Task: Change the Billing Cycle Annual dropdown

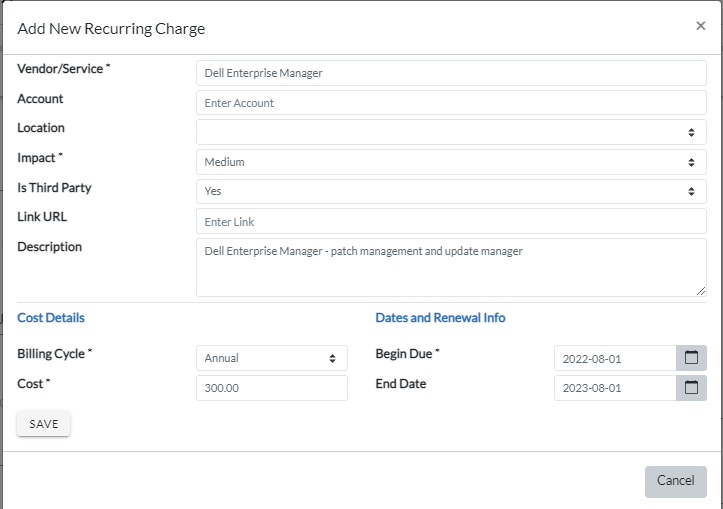Action: pos(271,358)
